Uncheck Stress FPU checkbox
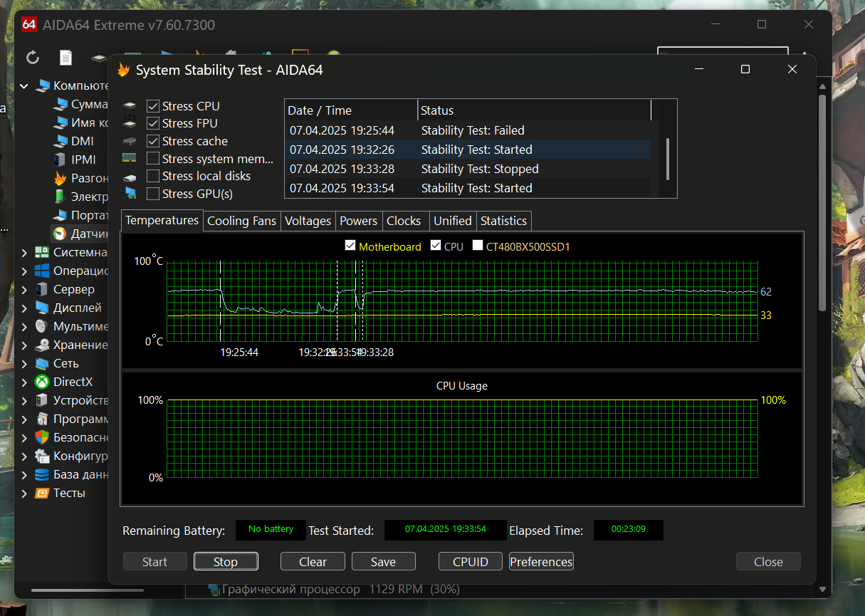The image size is (865, 616). point(153,123)
